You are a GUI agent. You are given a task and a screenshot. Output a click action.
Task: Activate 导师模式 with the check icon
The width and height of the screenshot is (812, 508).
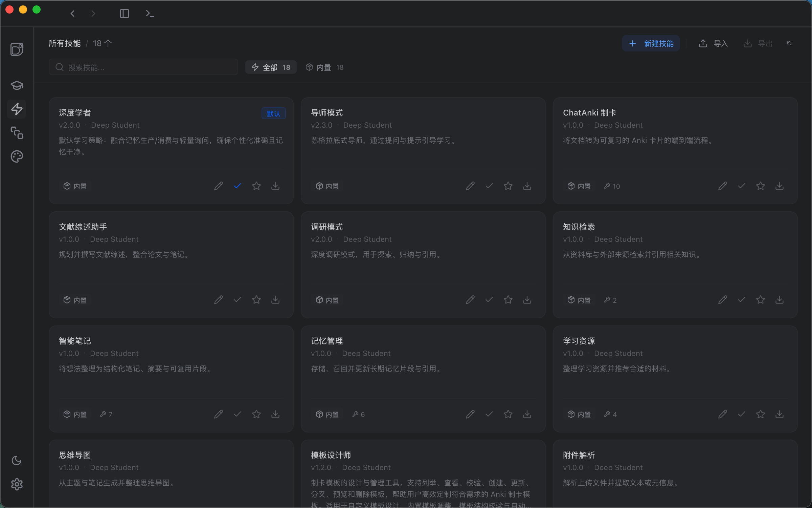point(489,186)
